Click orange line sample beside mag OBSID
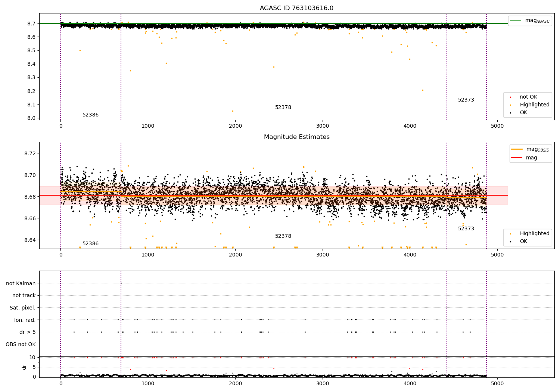This screenshot has width=560, height=392. tap(517, 149)
